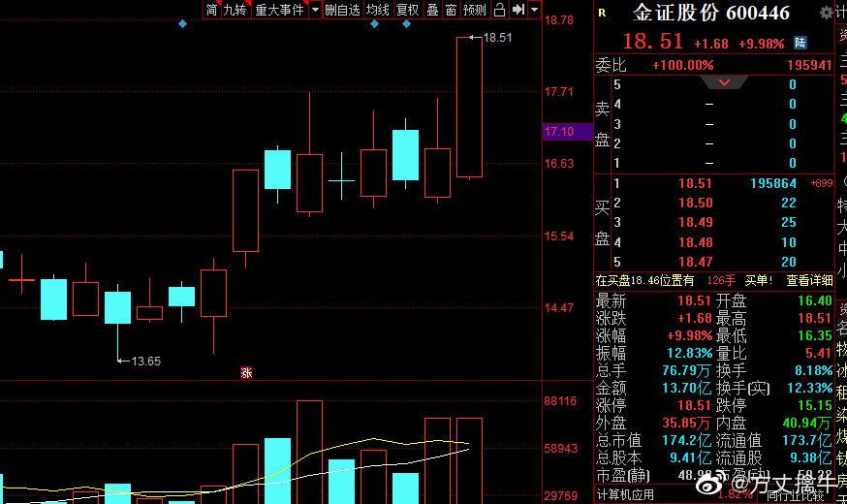Click the red 涨 marker on chart
The width and height of the screenshot is (847, 504).
(246, 372)
